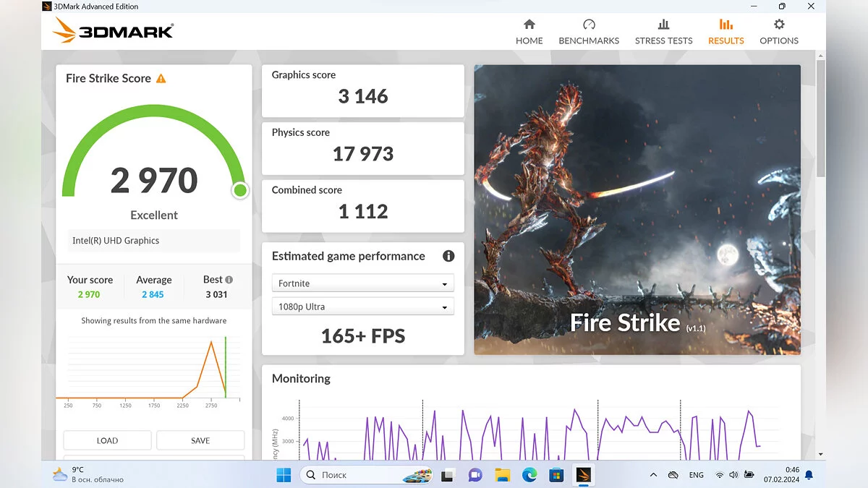Click info icon next to Estimated game performance
The width and height of the screenshot is (868, 488).
448,256
